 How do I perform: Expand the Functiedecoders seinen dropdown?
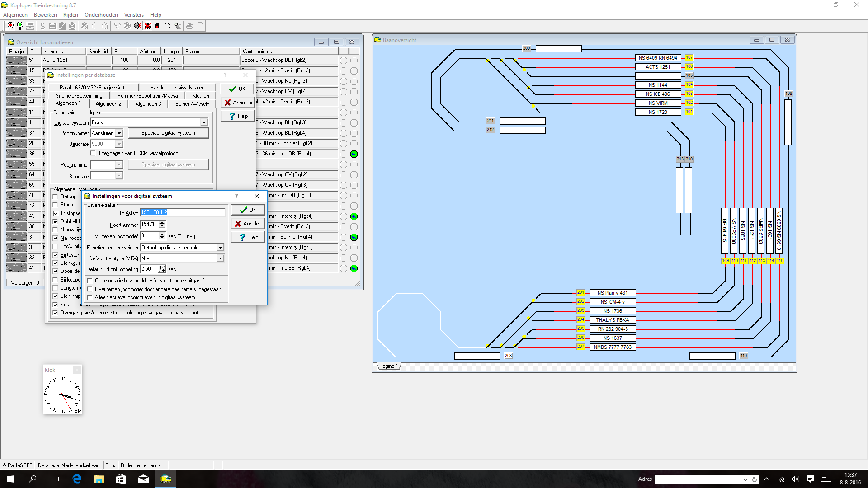[x=220, y=247]
